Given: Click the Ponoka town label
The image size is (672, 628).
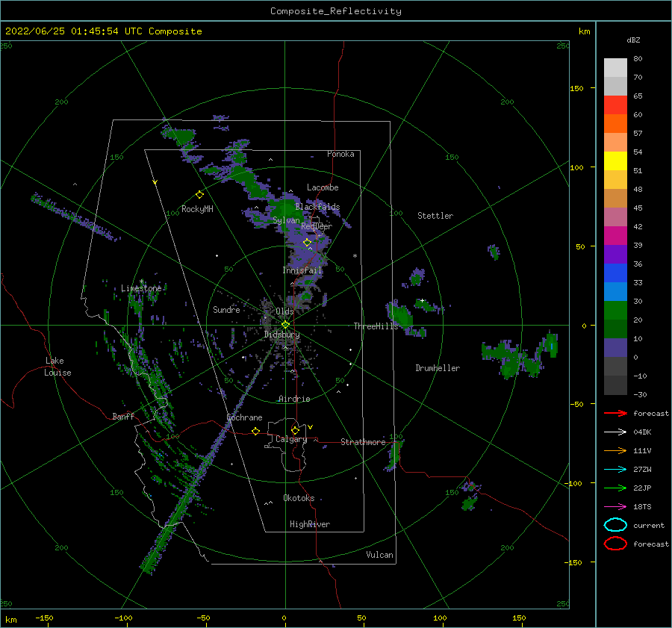Looking at the screenshot, I should point(340,154).
